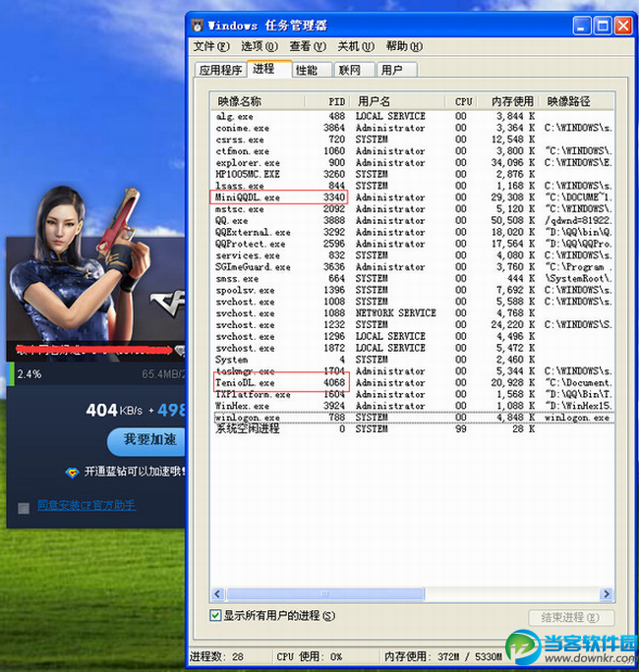This screenshot has height=672, width=639.
Task: Minimize the Task Manager window
Action: 582,27
